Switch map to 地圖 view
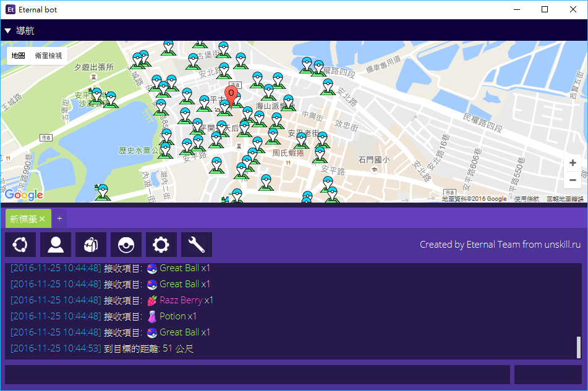This screenshot has height=391, width=588. (18, 56)
